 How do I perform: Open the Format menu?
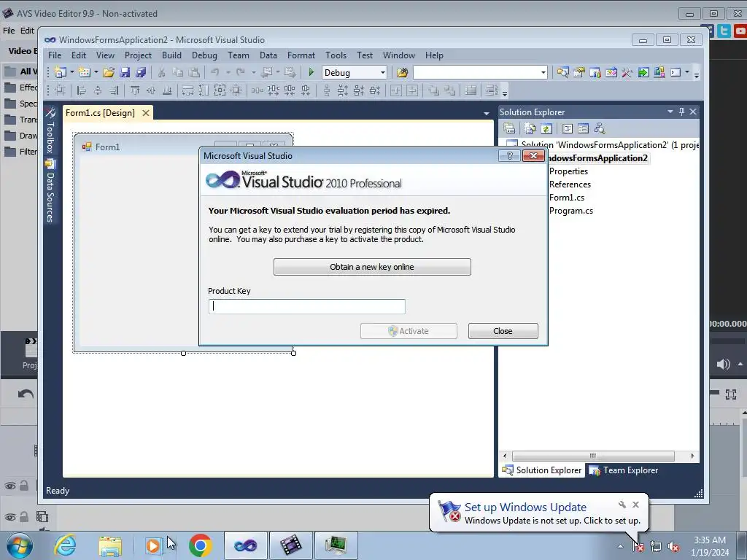(x=301, y=55)
